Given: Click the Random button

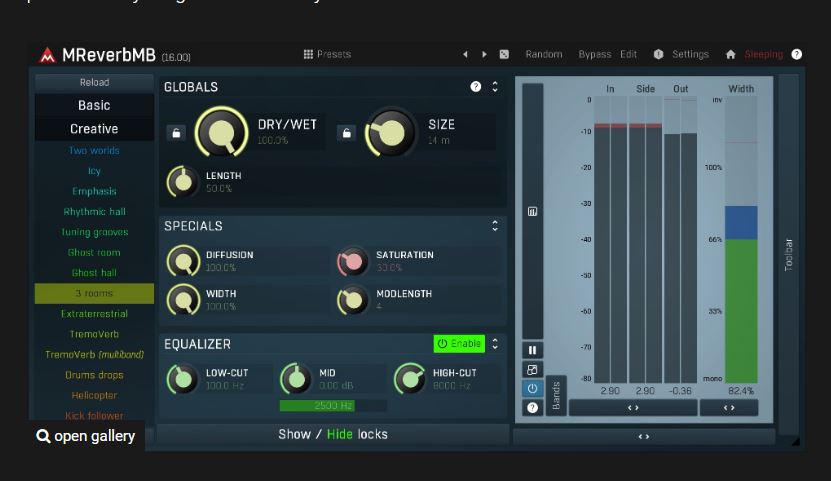Looking at the screenshot, I should tap(544, 54).
